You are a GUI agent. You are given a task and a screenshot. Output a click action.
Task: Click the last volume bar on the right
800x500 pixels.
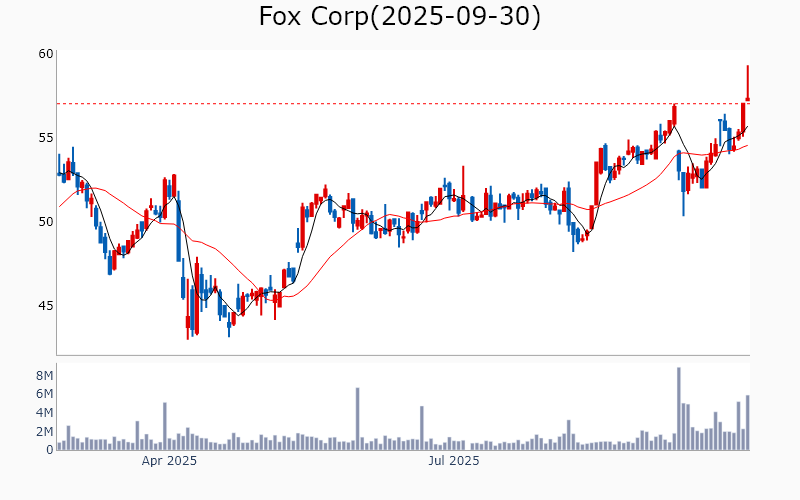(x=747, y=423)
